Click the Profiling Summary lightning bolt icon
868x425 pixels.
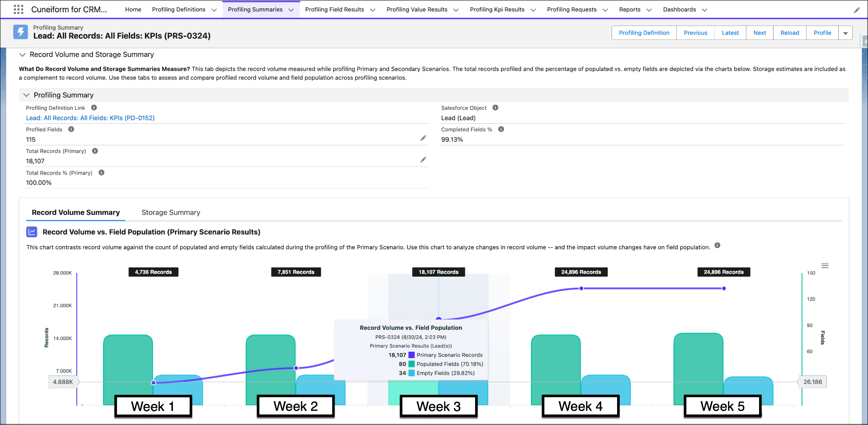pyautogui.click(x=20, y=32)
